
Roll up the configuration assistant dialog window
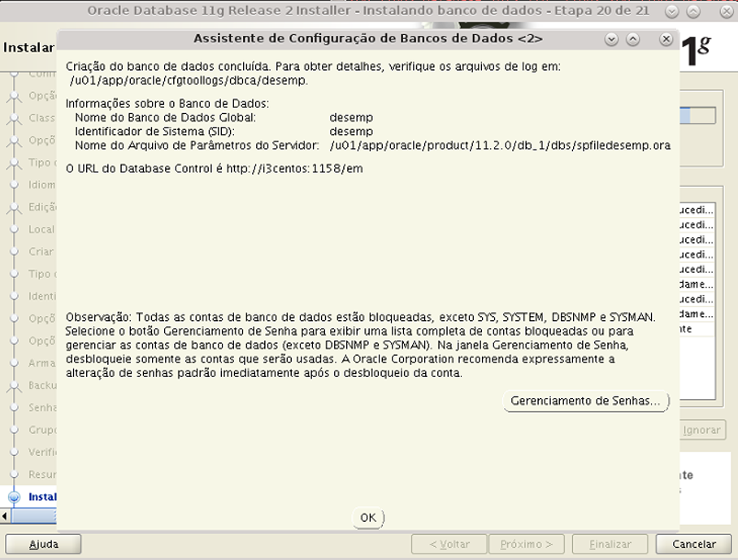(611, 39)
